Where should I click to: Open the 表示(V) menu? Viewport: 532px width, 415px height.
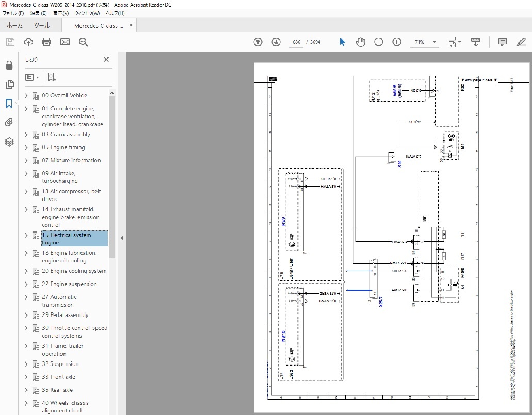(x=61, y=13)
